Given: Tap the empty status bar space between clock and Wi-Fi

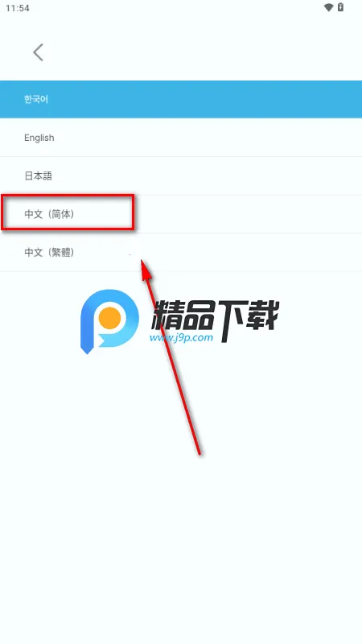Looking at the screenshot, I should [x=176, y=8].
